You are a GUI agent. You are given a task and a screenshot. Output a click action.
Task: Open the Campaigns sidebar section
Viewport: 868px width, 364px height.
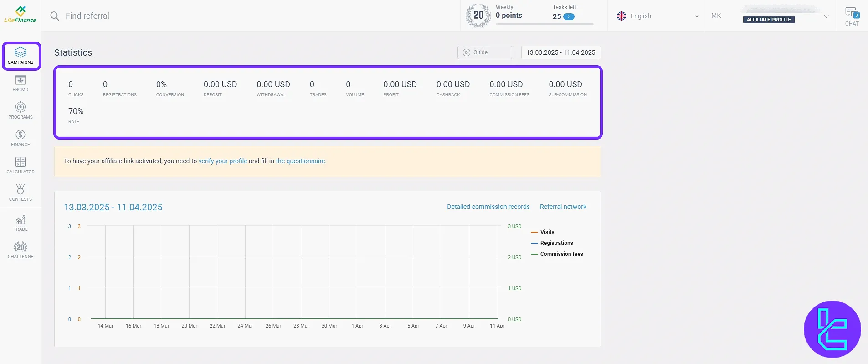tap(21, 56)
